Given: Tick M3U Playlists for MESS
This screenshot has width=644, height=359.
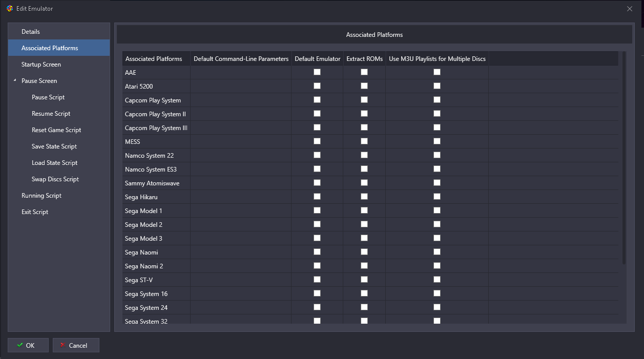Looking at the screenshot, I should tap(437, 141).
